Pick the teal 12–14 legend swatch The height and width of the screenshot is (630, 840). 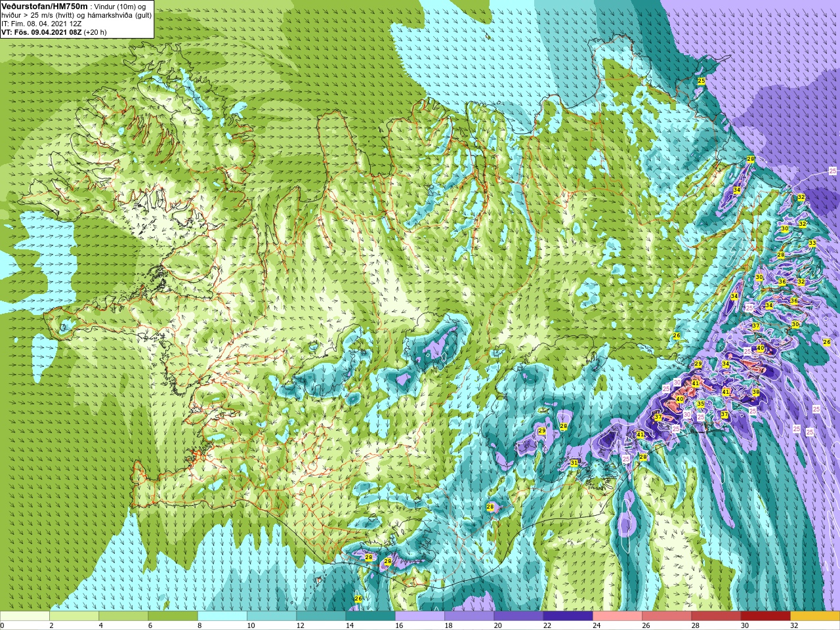pyautogui.click(x=321, y=616)
